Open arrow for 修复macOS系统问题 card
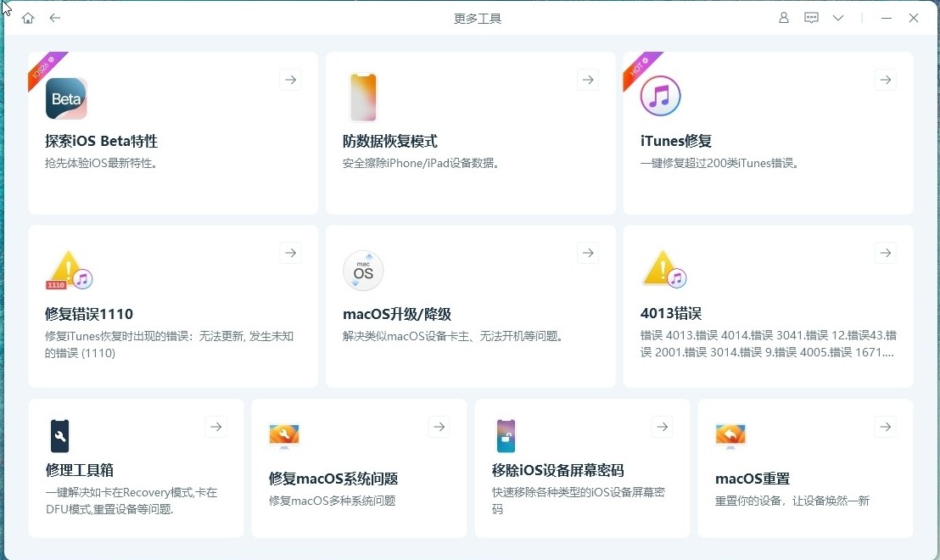 (439, 427)
